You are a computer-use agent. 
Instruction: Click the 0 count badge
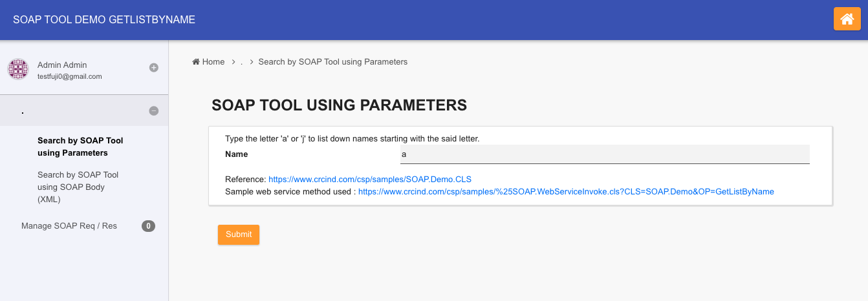click(x=148, y=226)
